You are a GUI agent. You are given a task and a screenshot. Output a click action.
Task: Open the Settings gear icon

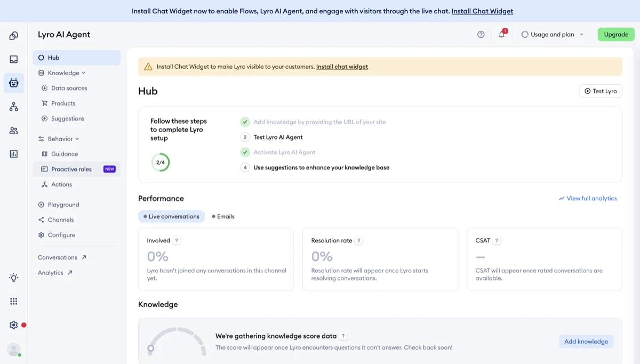point(14,325)
